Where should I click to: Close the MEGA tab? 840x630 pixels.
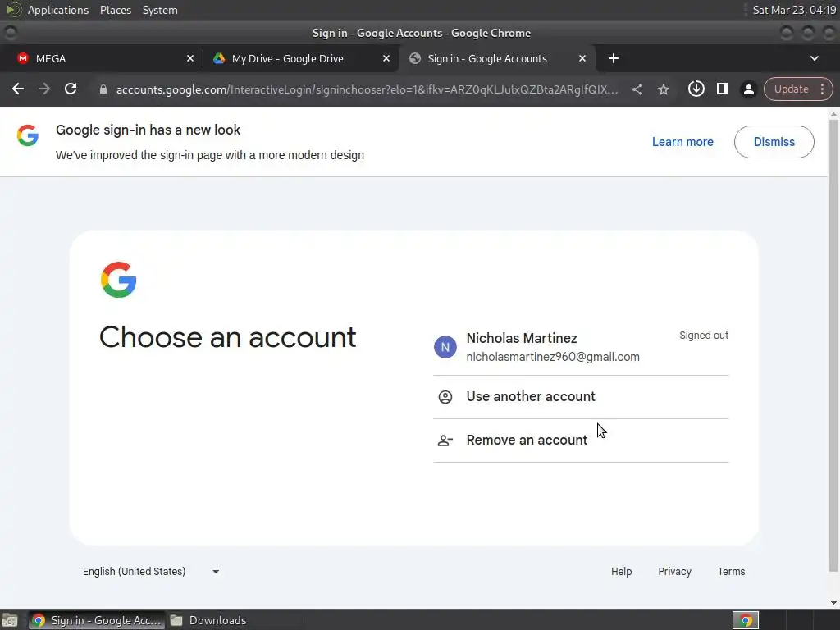[x=189, y=58]
